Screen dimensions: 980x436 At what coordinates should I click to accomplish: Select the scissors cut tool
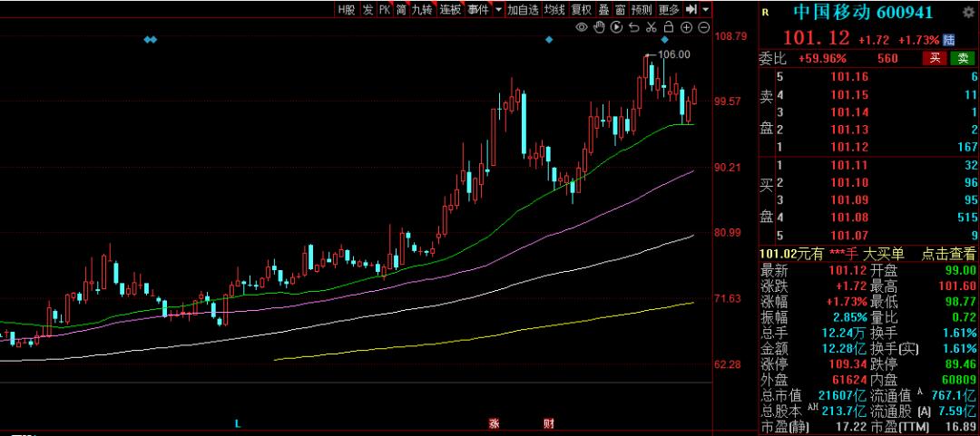pyautogui.click(x=651, y=28)
